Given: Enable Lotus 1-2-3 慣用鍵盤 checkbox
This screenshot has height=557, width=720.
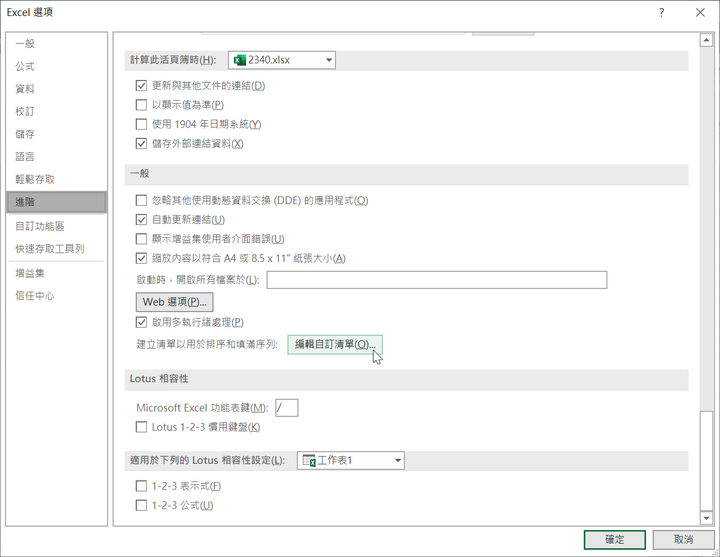Looking at the screenshot, I should 141,427.
